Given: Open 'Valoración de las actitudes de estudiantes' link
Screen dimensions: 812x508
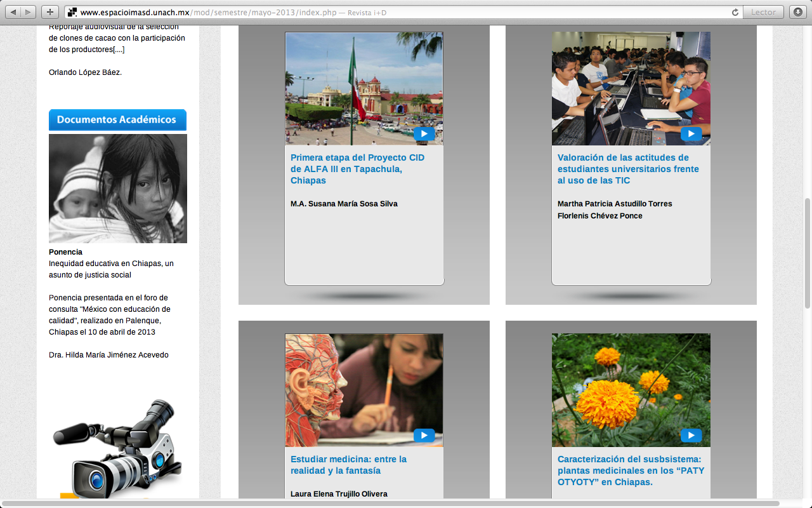Looking at the screenshot, I should point(628,169).
